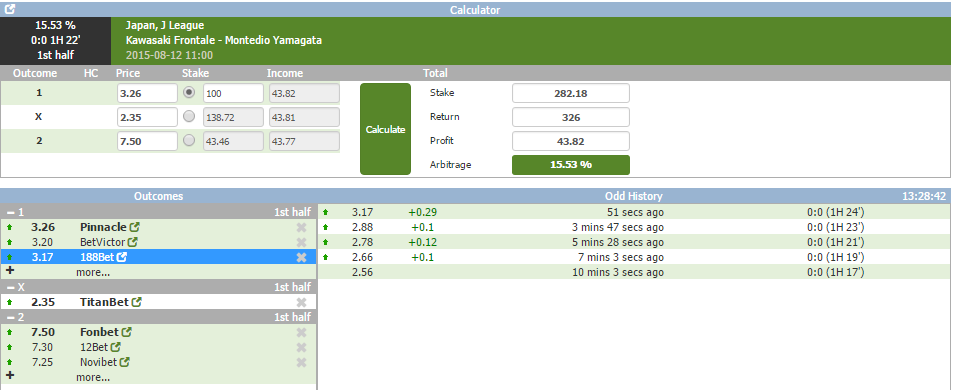Select the BetVictor bookmaker row

(x=158, y=242)
